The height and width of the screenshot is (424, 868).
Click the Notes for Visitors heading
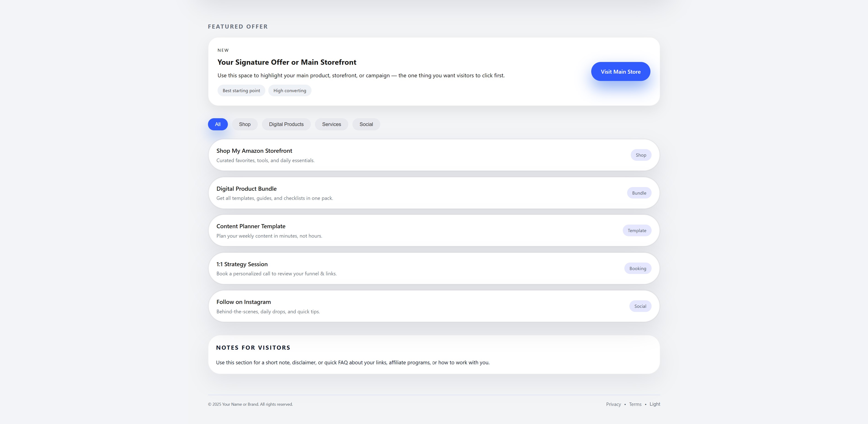[x=253, y=347]
